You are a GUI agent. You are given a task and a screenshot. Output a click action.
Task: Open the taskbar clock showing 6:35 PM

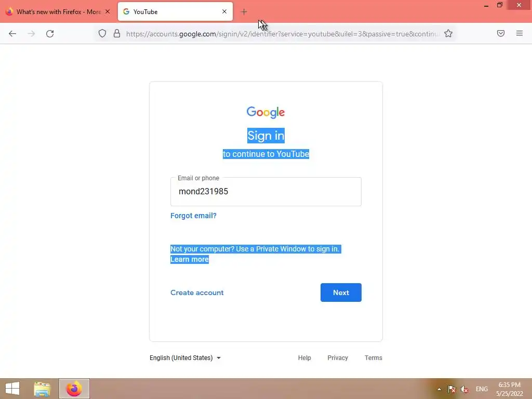509,389
